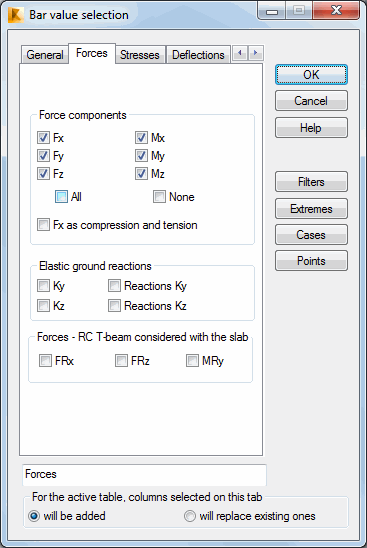Open the Filters dialog button
The height and width of the screenshot is (548, 367).
311,181
